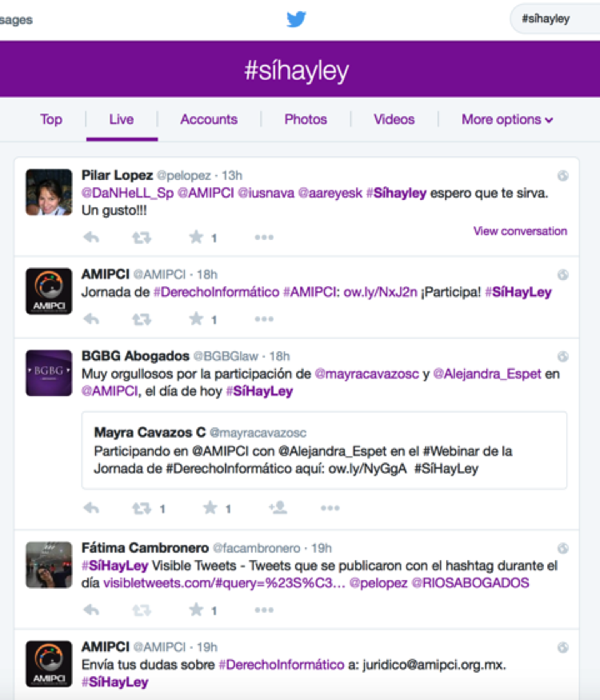Open BGBG Abogados' avatar

coord(49,373)
